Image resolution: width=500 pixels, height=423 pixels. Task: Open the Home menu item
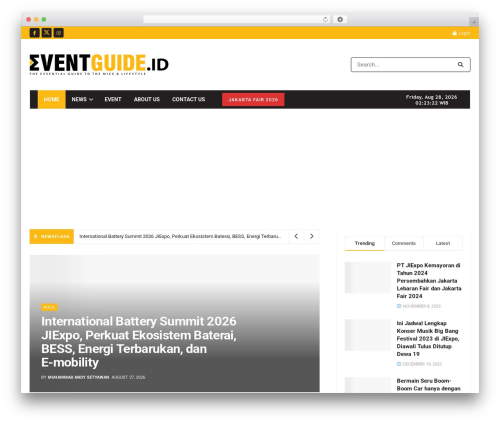(51, 99)
